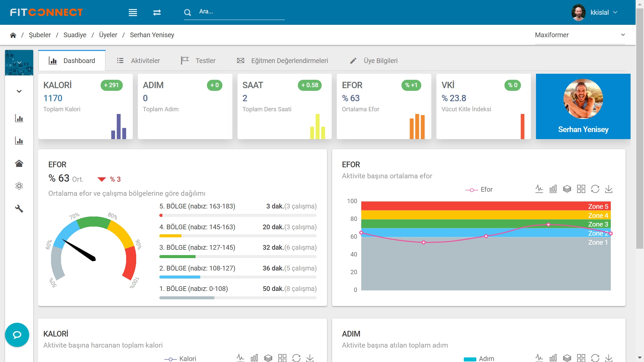This screenshot has height=362, width=644.
Task: Toggle stacked view on KALORİ chart
Action: pos(268,358)
